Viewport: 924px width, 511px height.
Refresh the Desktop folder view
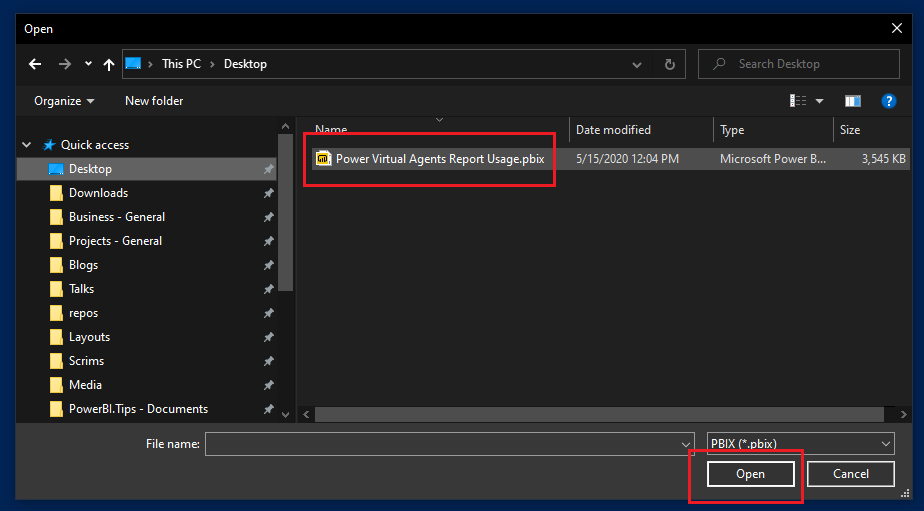click(669, 64)
